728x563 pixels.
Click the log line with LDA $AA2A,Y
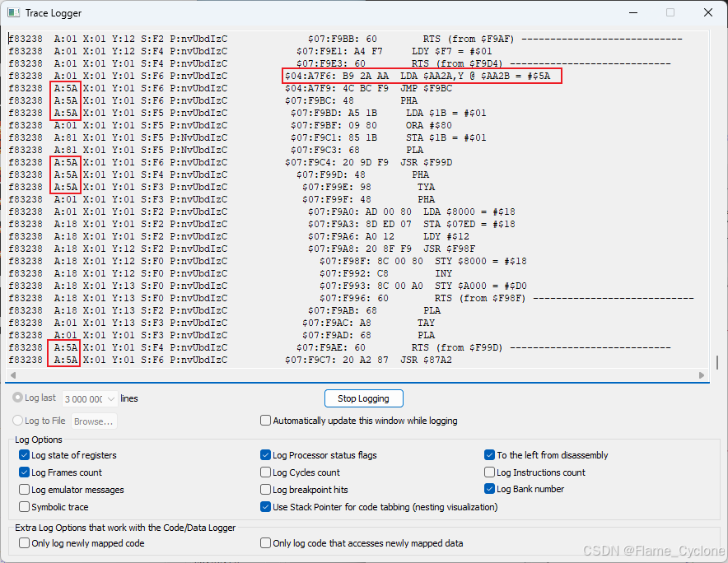279,76
